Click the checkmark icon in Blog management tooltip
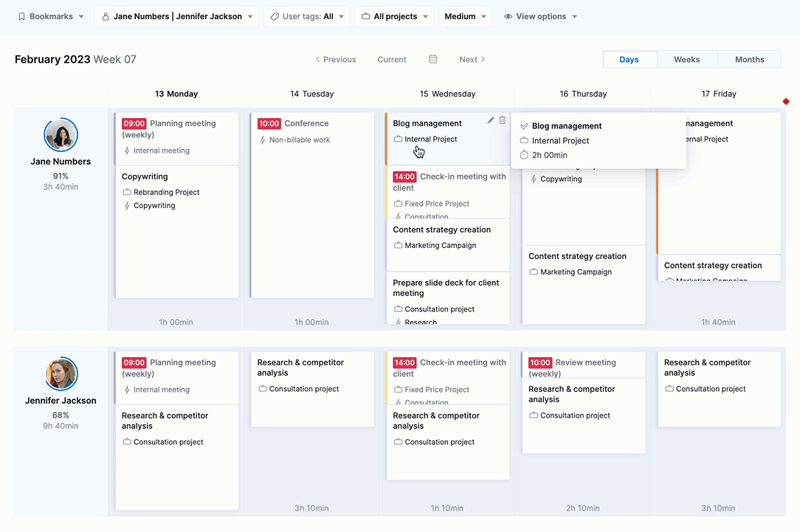 click(x=524, y=126)
